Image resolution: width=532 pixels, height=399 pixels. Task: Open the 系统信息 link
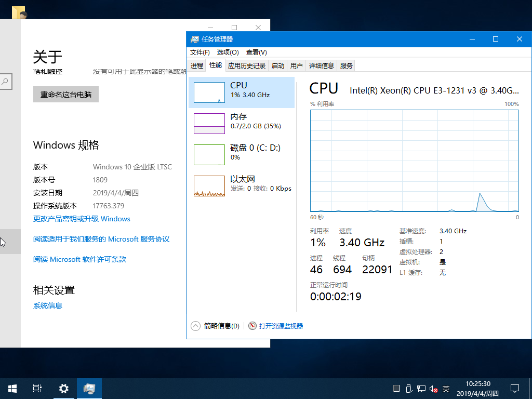[48, 305]
